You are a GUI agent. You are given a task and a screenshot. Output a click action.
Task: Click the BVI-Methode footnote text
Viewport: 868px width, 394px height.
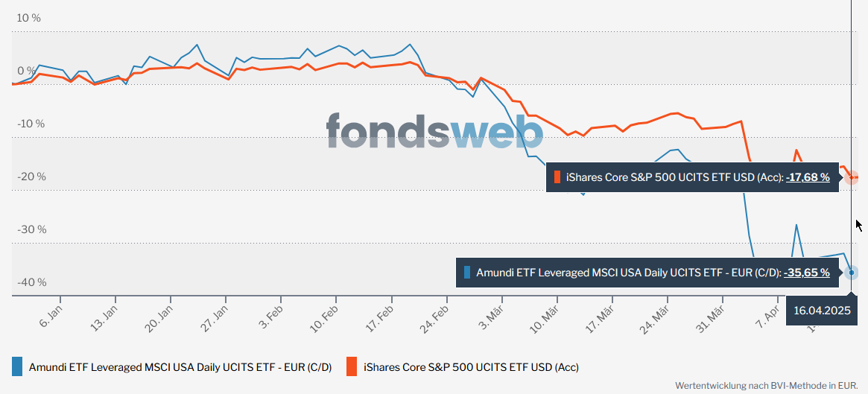pos(766,386)
